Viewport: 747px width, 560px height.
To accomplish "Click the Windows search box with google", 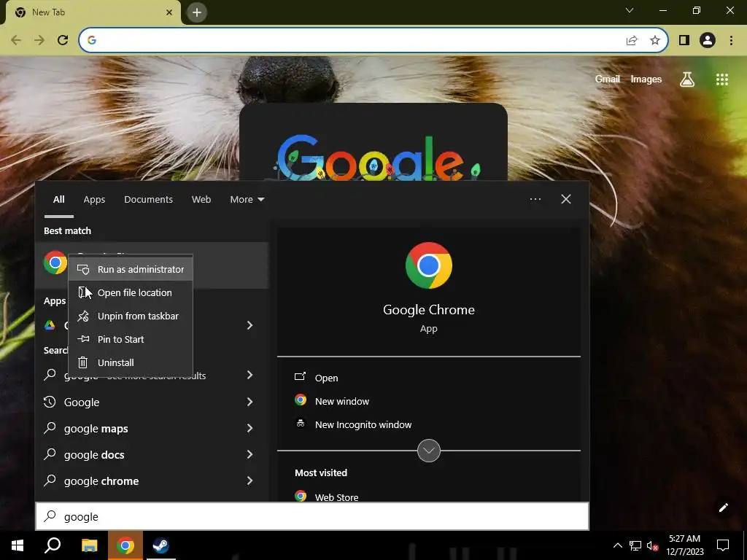I will (x=312, y=516).
